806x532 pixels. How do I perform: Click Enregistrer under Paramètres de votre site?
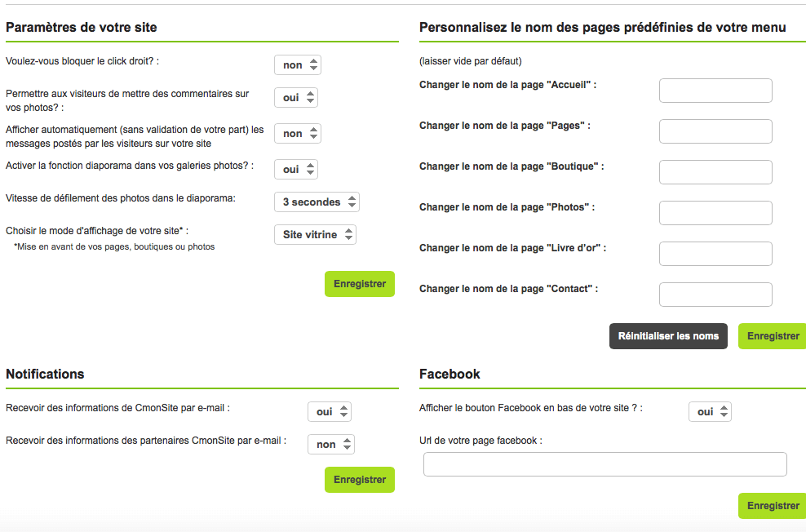pyautogui.click(x=360, y=284)
